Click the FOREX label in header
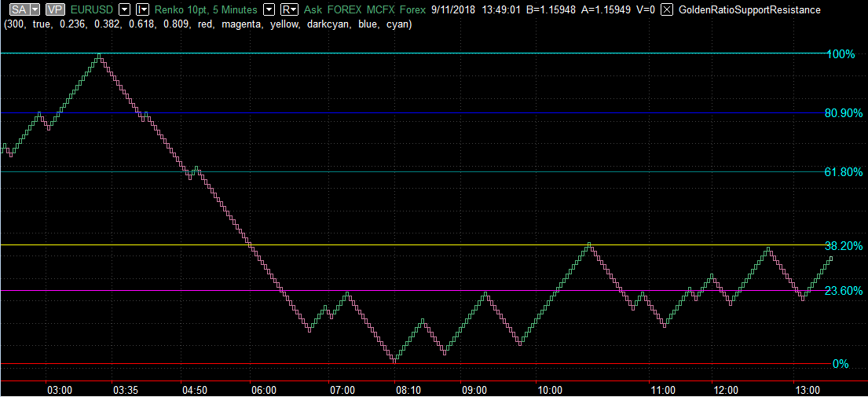The height and width of the screenshot is (397, 868). tap(346, 10)
